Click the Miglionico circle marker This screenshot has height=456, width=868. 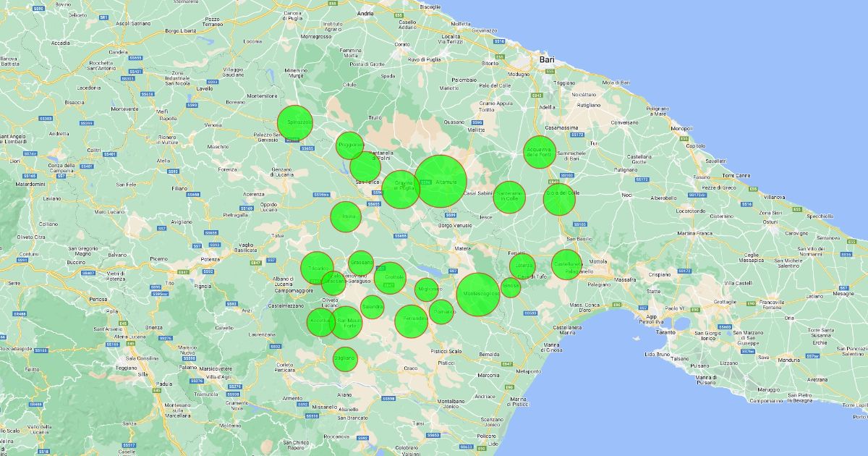coord(427,290)
